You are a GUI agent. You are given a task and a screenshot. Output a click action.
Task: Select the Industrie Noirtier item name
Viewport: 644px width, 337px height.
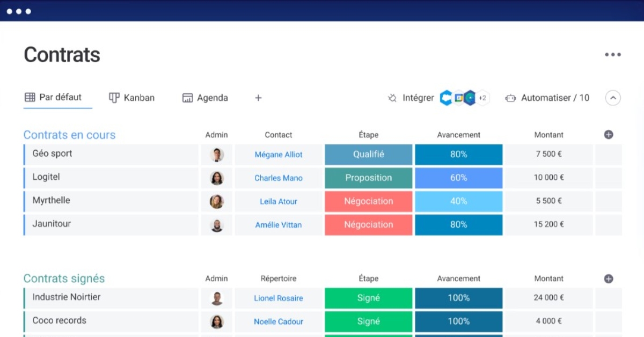(x=67, y=297)
